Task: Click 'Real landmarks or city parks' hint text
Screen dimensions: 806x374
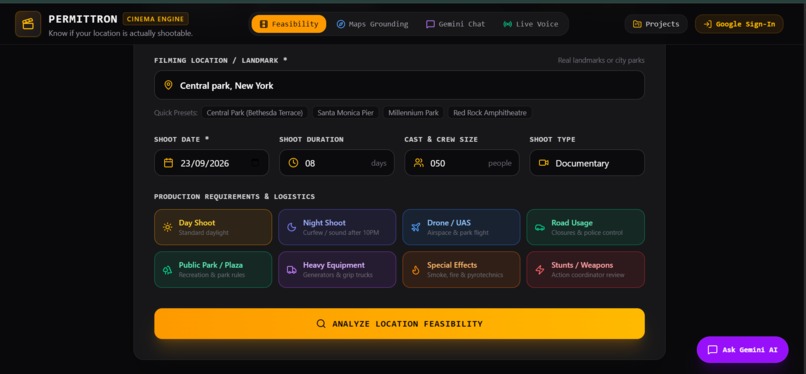Action: [601, 61]
